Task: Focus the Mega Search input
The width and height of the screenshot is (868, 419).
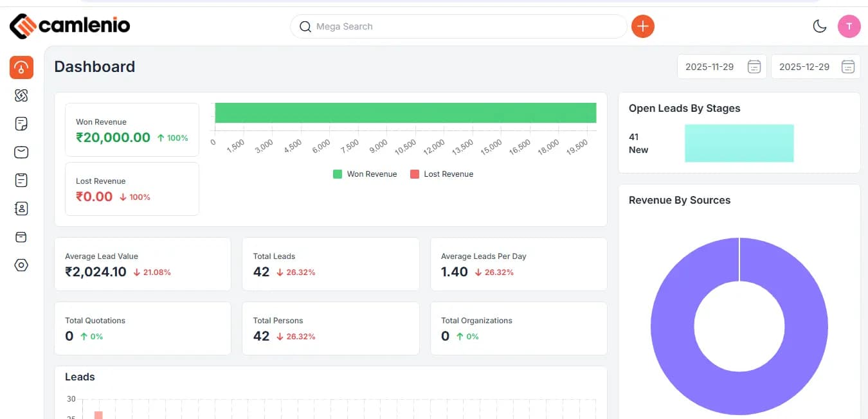Action: pos(458,26)
